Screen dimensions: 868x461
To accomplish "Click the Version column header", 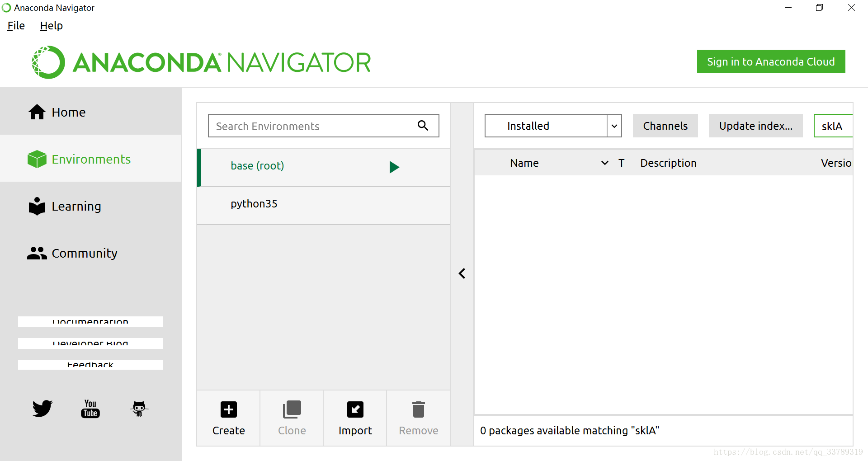I will click(836, 163).
